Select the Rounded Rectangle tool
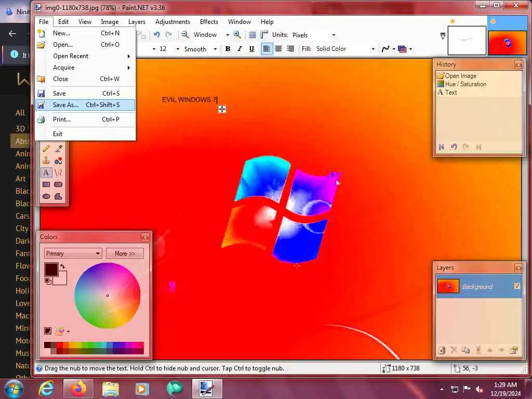 [58, 184]
